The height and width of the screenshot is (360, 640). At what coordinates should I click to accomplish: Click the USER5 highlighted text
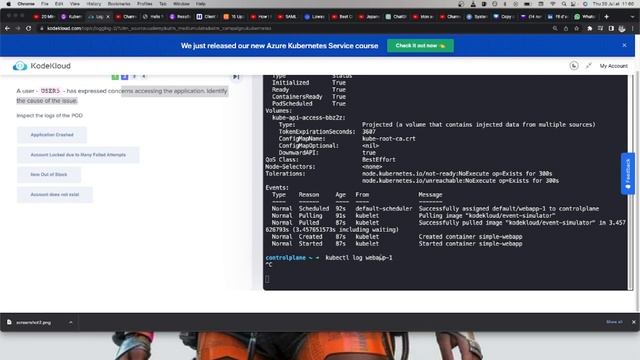50,91
